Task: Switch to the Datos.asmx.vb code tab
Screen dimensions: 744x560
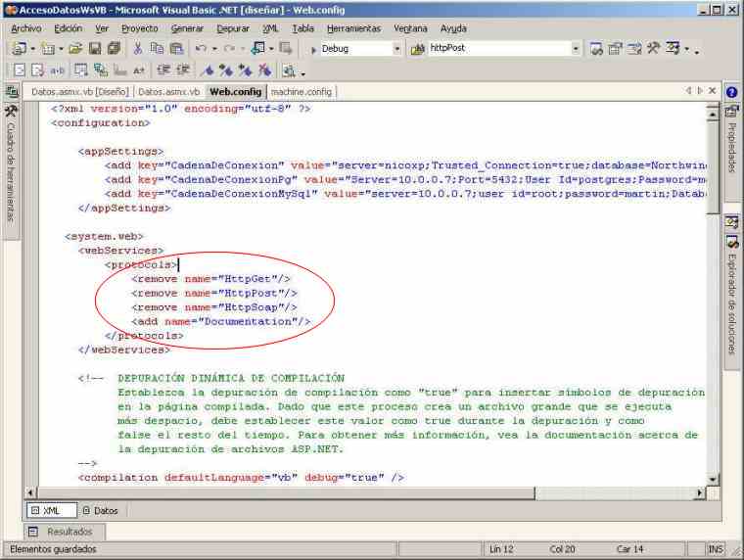Action: pos(169,92)
